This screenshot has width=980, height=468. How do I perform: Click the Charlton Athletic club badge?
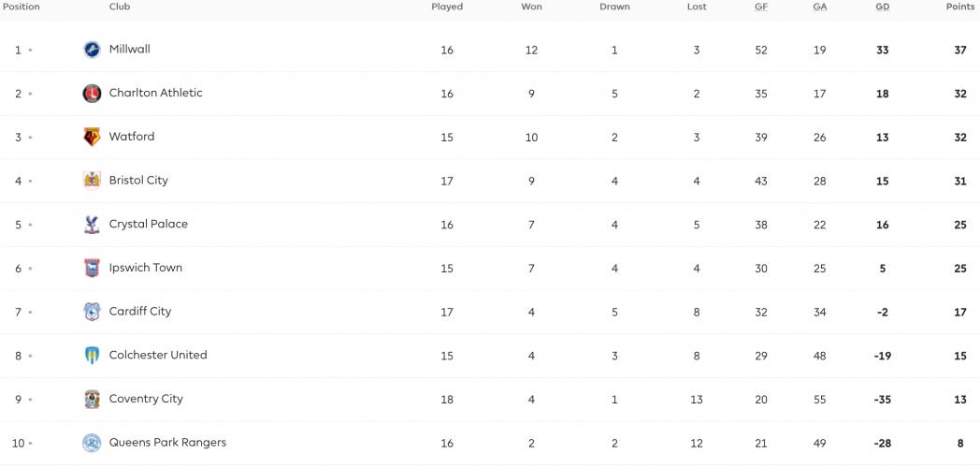(x=92, y=94)
